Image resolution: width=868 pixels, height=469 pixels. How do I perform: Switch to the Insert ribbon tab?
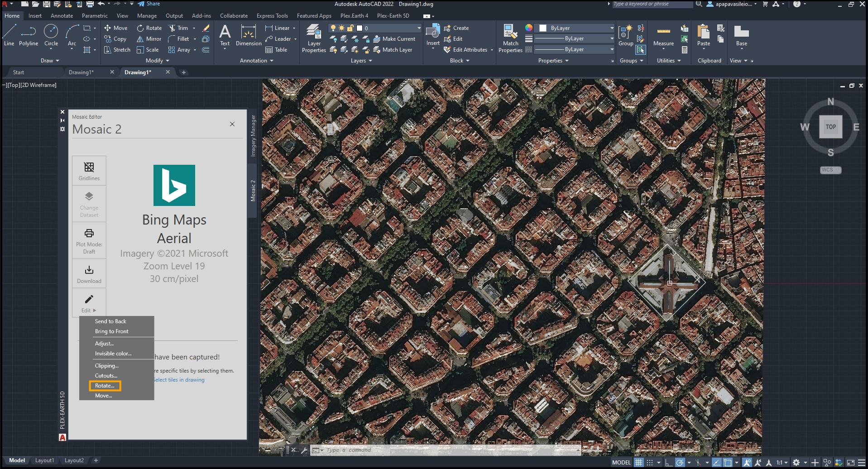tap(35, 16)
